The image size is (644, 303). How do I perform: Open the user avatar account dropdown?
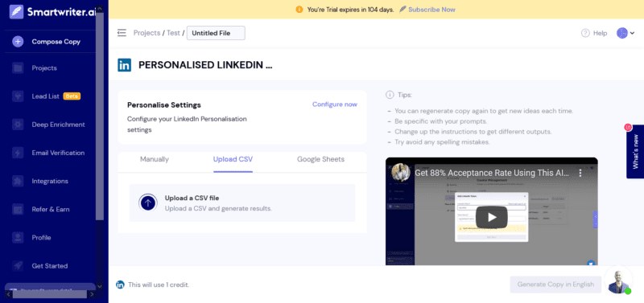pyautogui.click(x=625, y=33)
